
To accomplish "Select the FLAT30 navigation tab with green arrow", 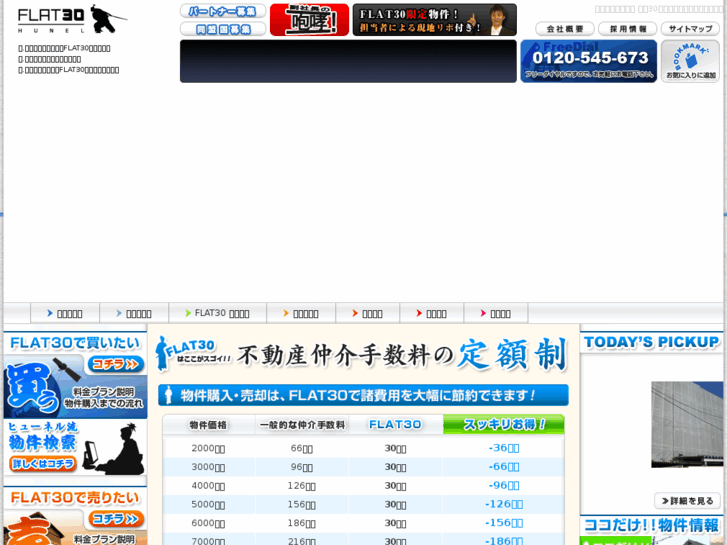I will click(x=217, y=314).
